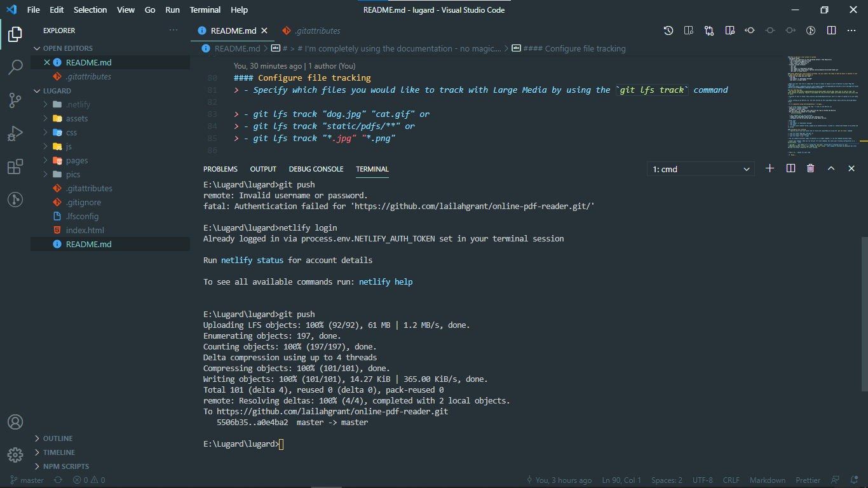Switch to the .gitattributes editor tab
This screenshot has width=868, height=488.
(x=316, y=30)
